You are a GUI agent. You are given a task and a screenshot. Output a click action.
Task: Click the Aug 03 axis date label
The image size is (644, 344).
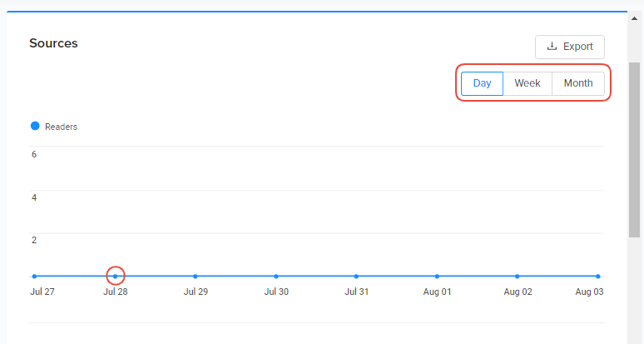pyautogui.click(x=589, y=292)
